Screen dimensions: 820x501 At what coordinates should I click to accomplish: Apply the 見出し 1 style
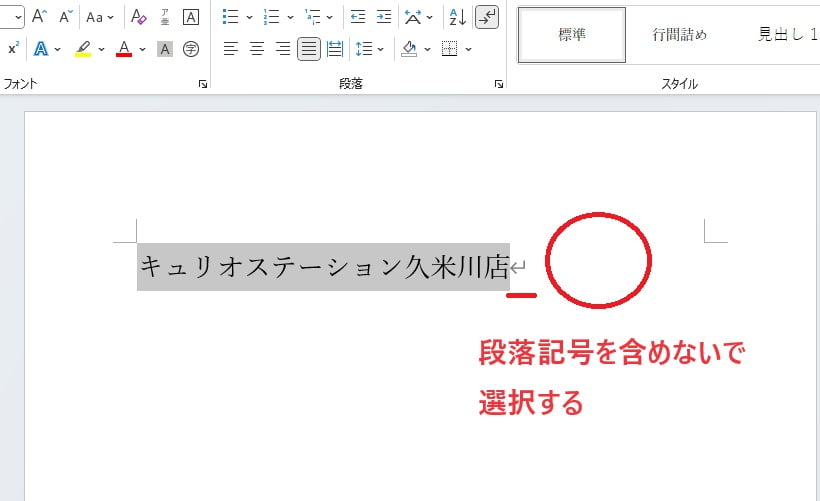pyautogui.click(x=787, y=35)
